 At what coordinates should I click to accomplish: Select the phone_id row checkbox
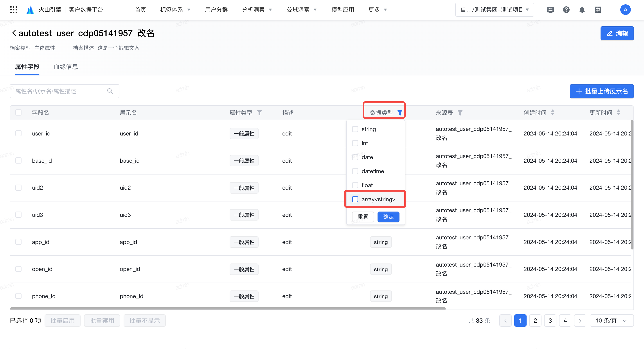pos(18,296)
